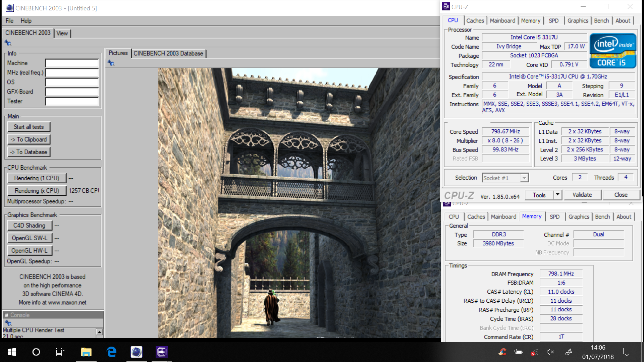This screenshot has height=362, width=644.
Task: Expand the Tools dropdown arrow in CPU-Z
Action: (x=558, y=194)
